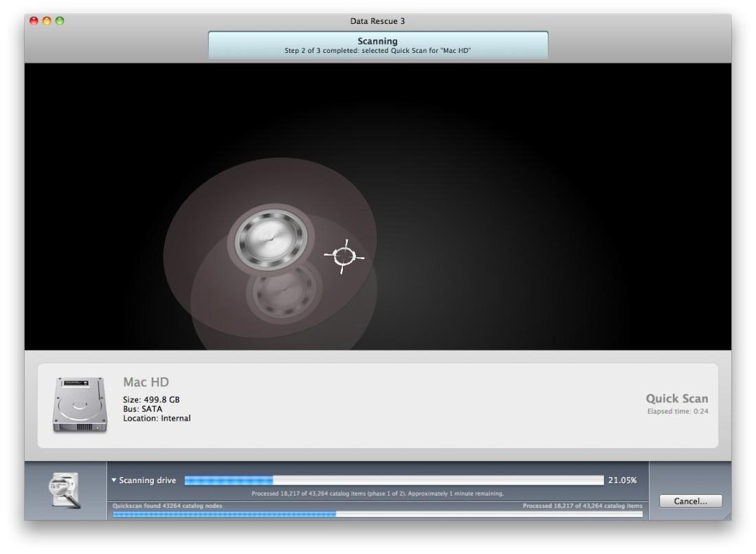Click the faded disk platter reflection
The height and width of the screenshot is (554, 756).
pos(284,292)
